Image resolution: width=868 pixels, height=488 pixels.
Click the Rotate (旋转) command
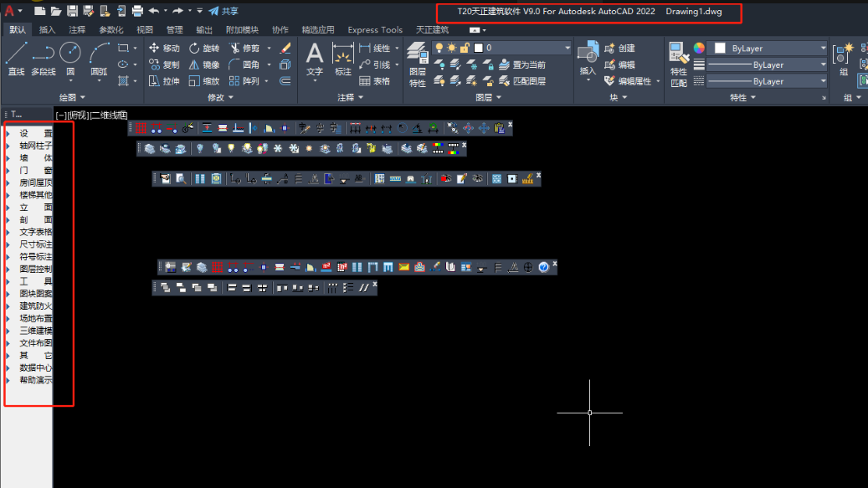(x=203, y=49)
